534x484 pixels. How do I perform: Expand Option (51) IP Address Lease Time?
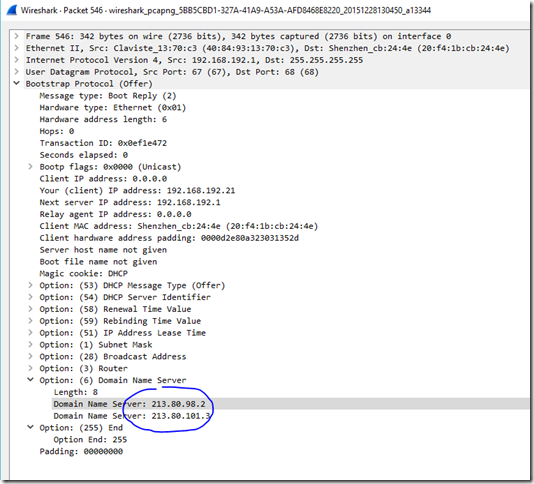click(x=30, y=333)
